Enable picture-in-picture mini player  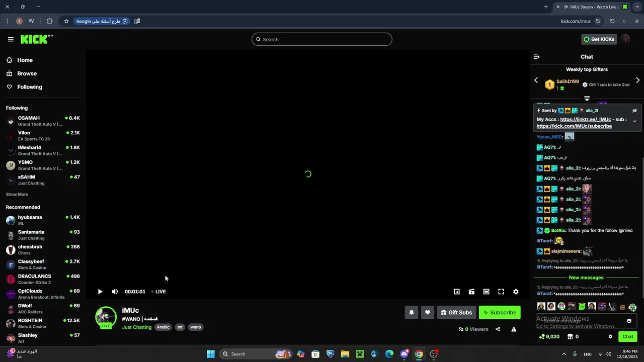[457, 292]
